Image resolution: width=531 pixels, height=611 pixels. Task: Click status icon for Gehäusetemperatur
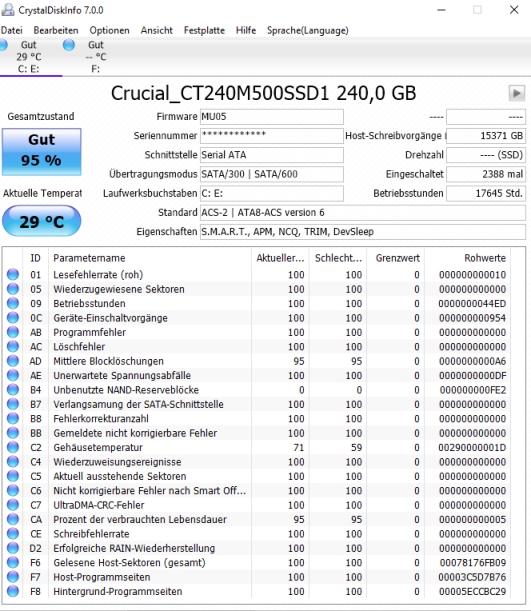click(x=13, y=447)
